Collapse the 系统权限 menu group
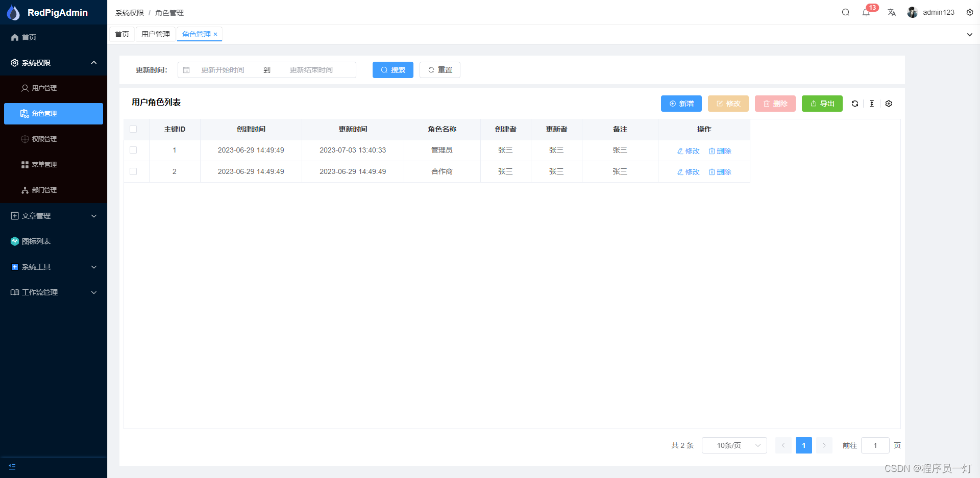This screenshot has width=980, height=478. point(54,63)
